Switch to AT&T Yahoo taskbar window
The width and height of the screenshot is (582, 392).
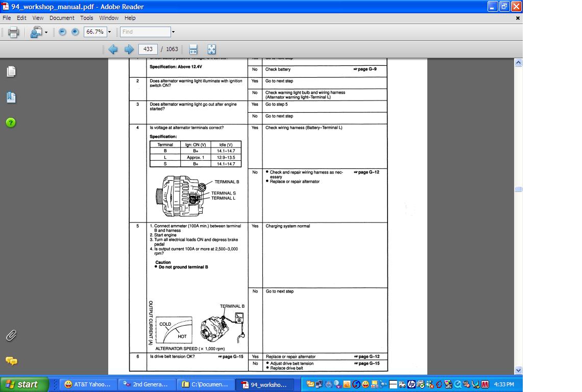(88, 384)
